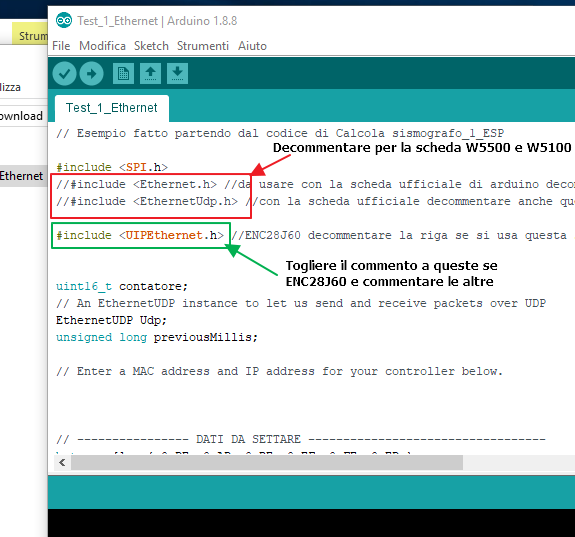Click 'lizza' item in the background window
Screen dimensions: 575x537
click(10, 87)
